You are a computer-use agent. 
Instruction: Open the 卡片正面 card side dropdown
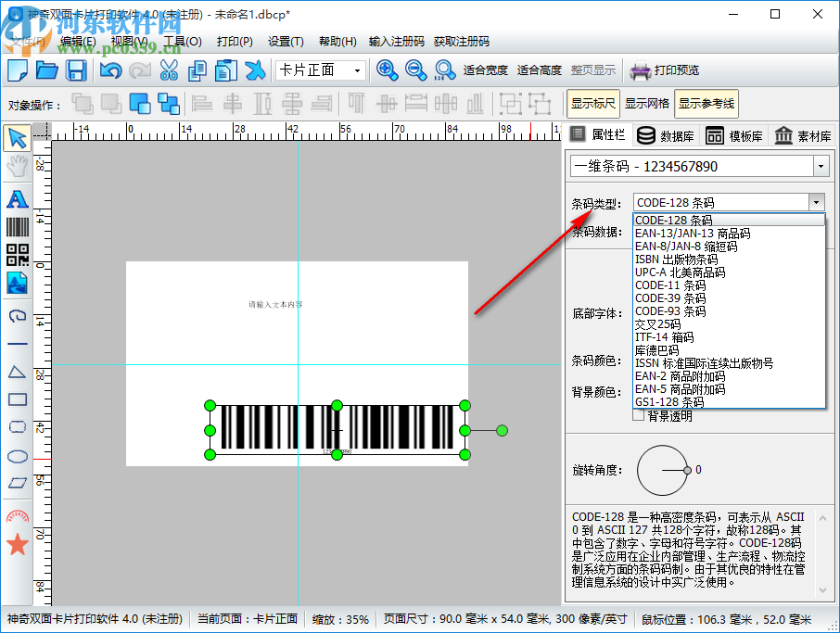click(321, 70)
